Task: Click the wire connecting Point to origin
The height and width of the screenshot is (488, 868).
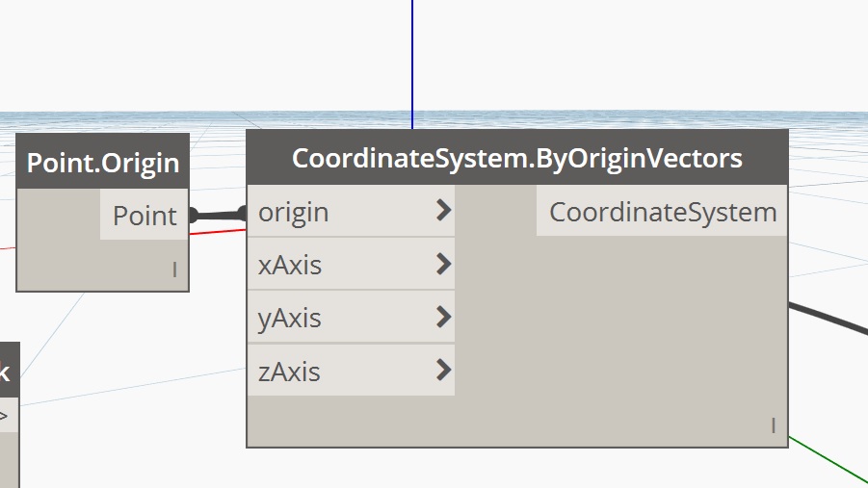Action: [219, 215]
